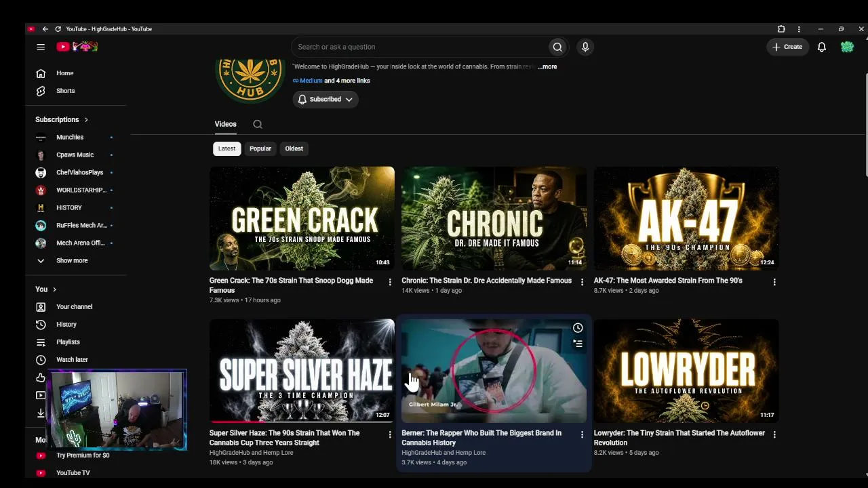Play the Super Silver Haze thumbnail
This screenshot has height=488, width=868.
coord(302,371)
